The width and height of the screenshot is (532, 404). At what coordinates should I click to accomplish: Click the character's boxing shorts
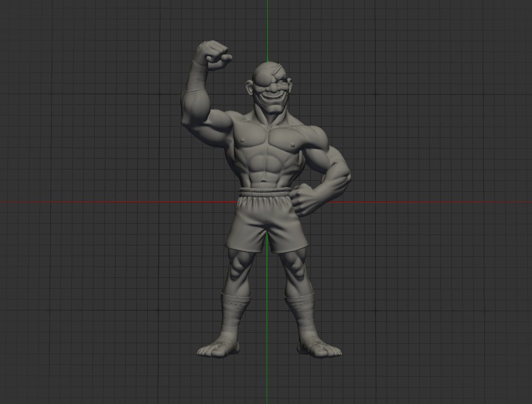pos(267,220)
